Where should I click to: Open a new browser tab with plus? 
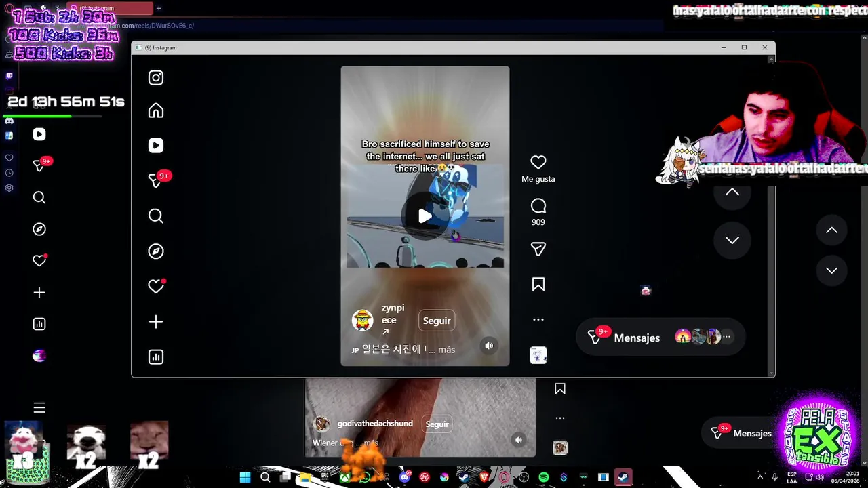tap(159, 8)
